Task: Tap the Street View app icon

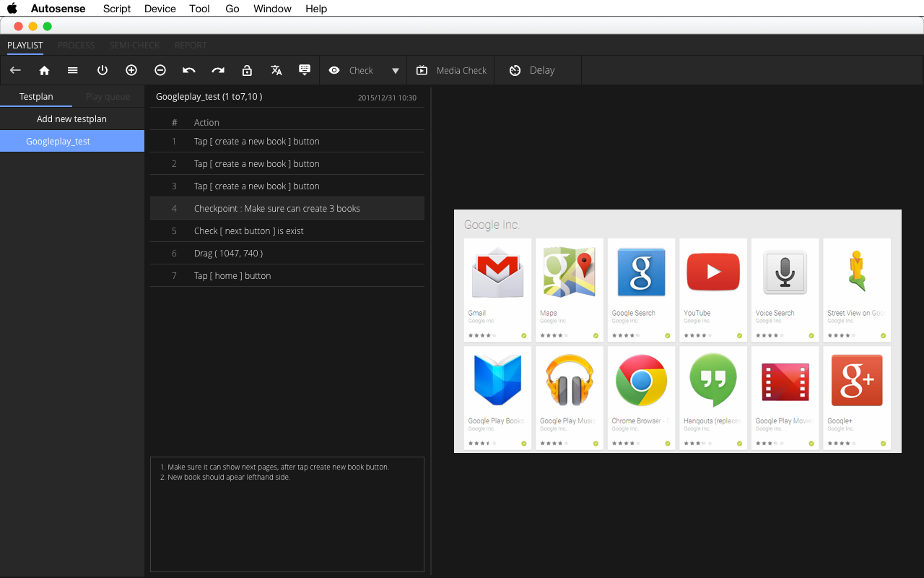Action: point(857,272)
